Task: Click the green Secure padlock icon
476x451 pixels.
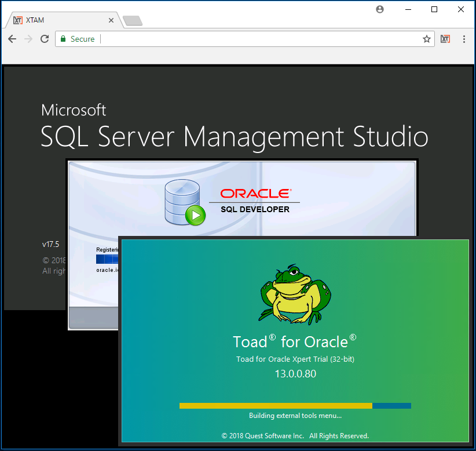Action: (63, 39)
